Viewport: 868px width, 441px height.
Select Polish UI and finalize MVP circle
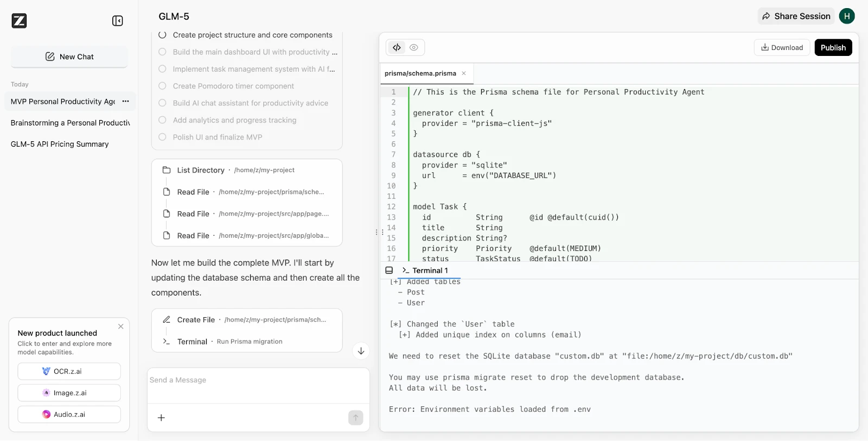pyautogui.click(x=162, y=137)
